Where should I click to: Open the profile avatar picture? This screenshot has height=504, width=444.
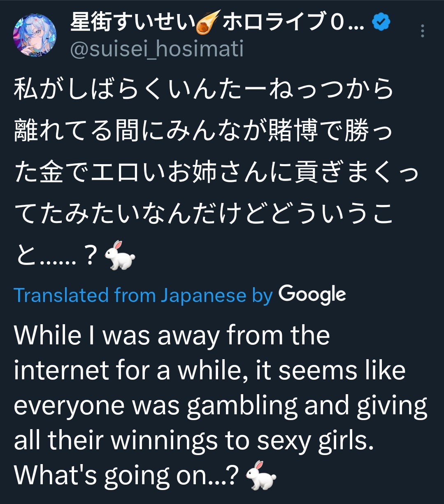[x=35, y=35]
